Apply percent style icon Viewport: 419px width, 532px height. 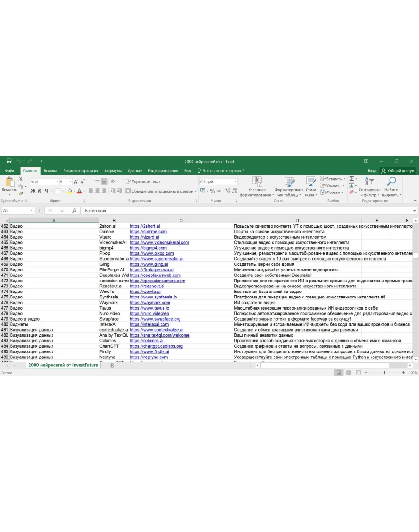(x=212, y=191)
